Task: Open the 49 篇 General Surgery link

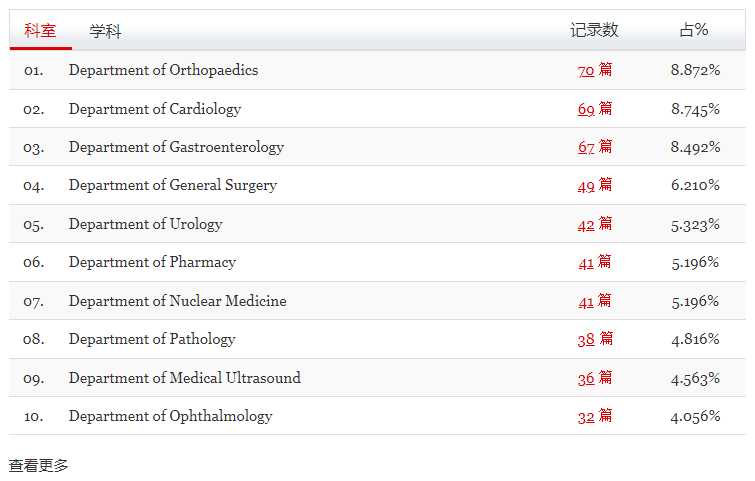Action: (595, 185)
